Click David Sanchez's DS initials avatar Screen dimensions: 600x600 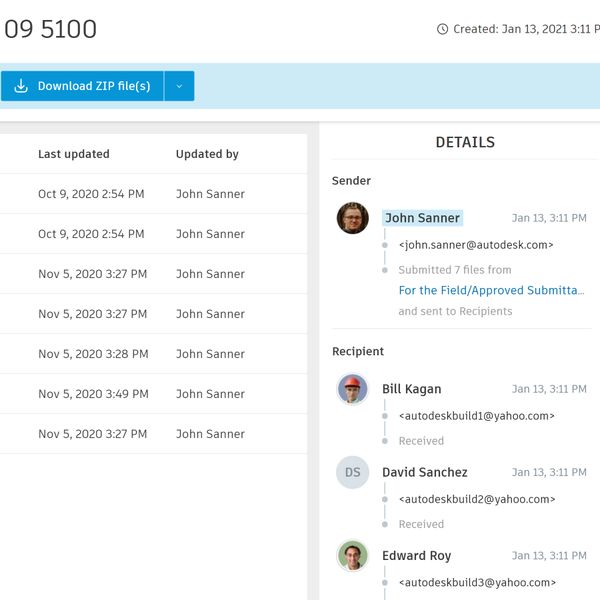(353, 472)
